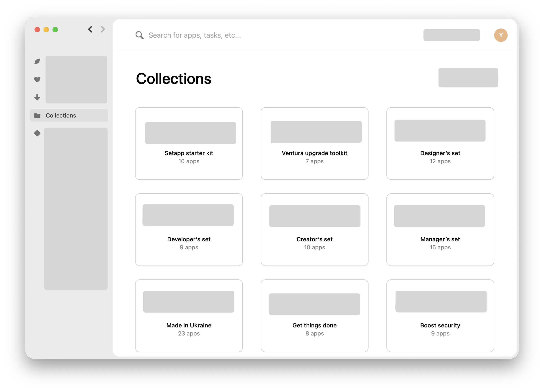The image size is (544, 392).
Task: Select Collections in the sidebar
Action: click(x=61, y=115)
